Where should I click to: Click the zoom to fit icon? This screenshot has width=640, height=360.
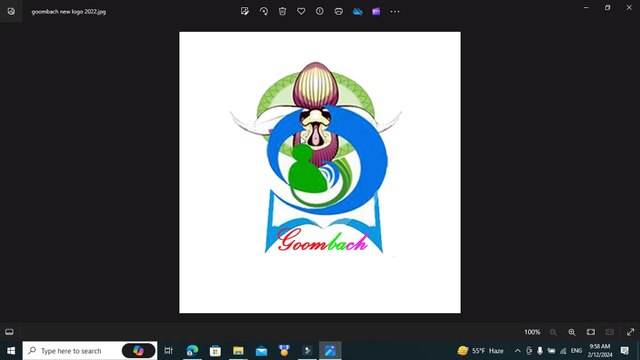[x=591, y=332]
